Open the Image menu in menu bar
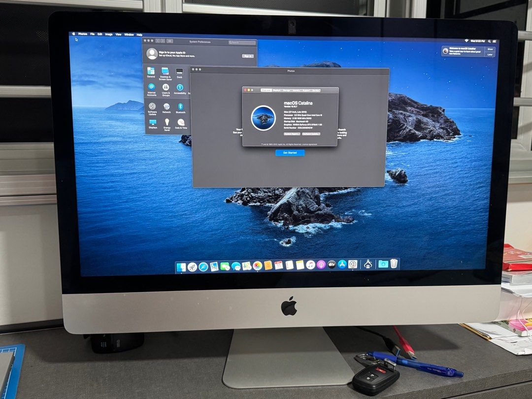The width and height of the screenshot is (532, 399). click(108, 34)
